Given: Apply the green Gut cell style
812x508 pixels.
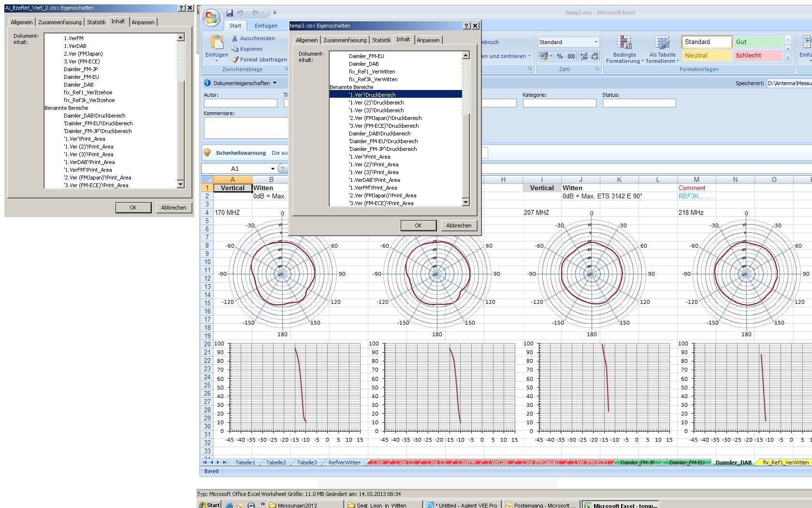Looking at the screenshot, I should 757,42.
